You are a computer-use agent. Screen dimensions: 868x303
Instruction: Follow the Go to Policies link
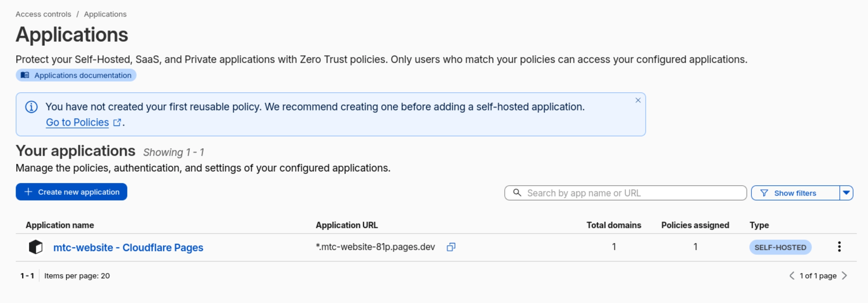click(x=77, y=122)
